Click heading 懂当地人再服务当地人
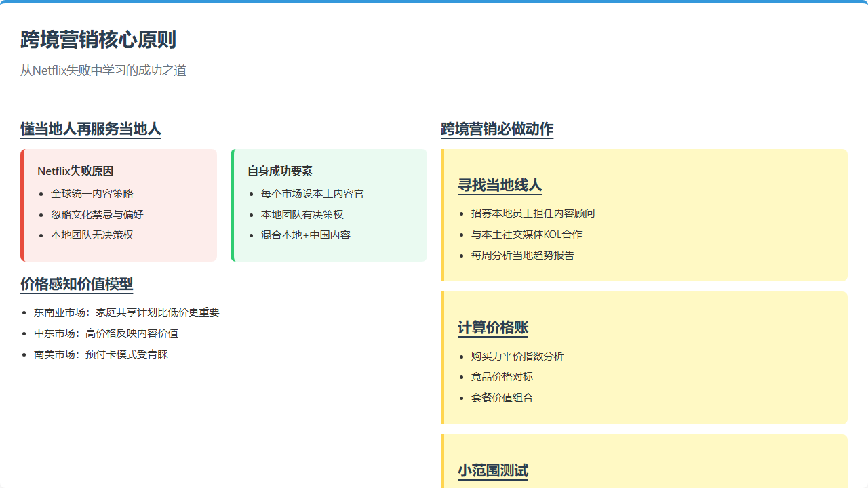This screenshot has height=488, width=868. [91, 129]
